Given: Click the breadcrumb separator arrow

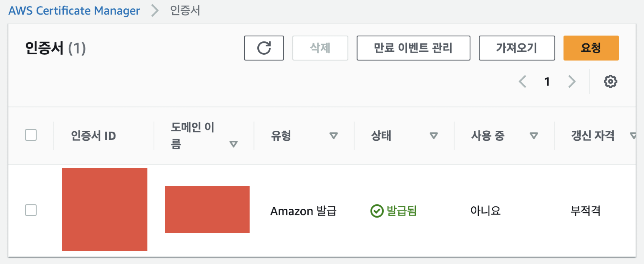Looking at the screenshot, I should pos(155,11).
